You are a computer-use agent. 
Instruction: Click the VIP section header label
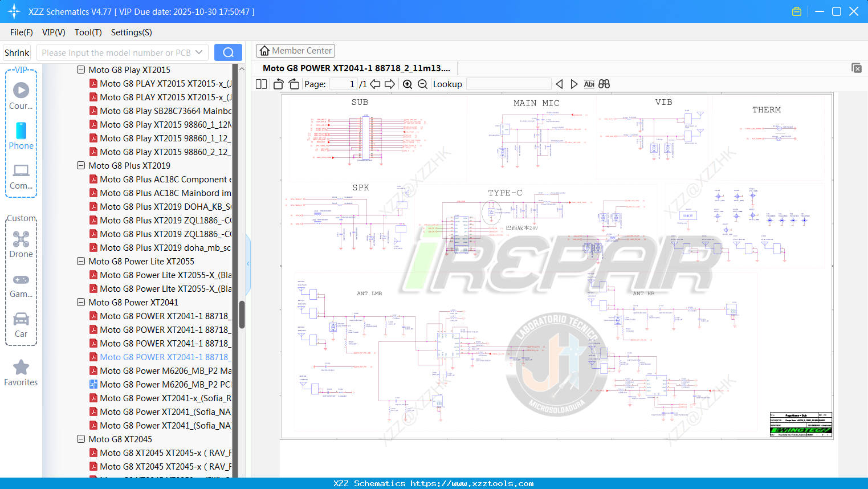(x=21, y=70)
